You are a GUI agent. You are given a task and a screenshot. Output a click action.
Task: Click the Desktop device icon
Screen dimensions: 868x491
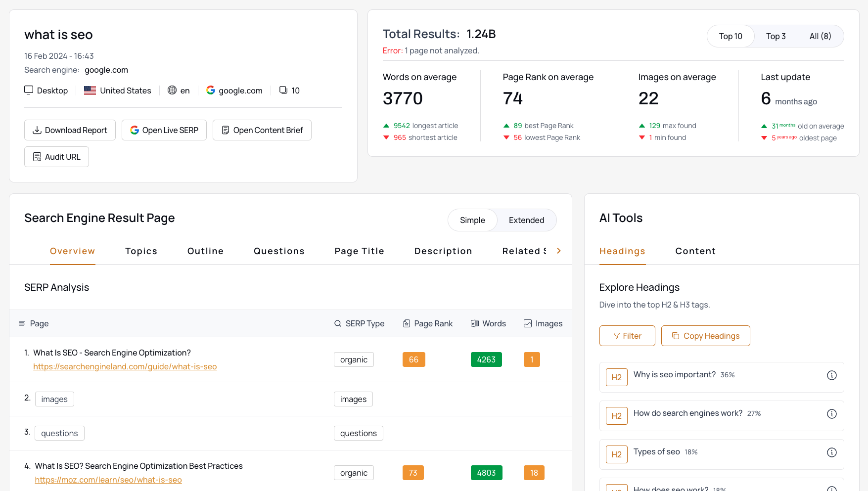pos(28,90)
